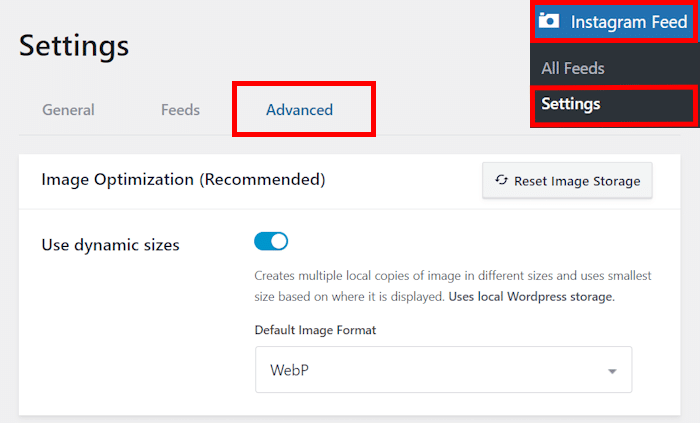Click the selected WebP value text
Viewport: 700px width, 423px height.
290,371
